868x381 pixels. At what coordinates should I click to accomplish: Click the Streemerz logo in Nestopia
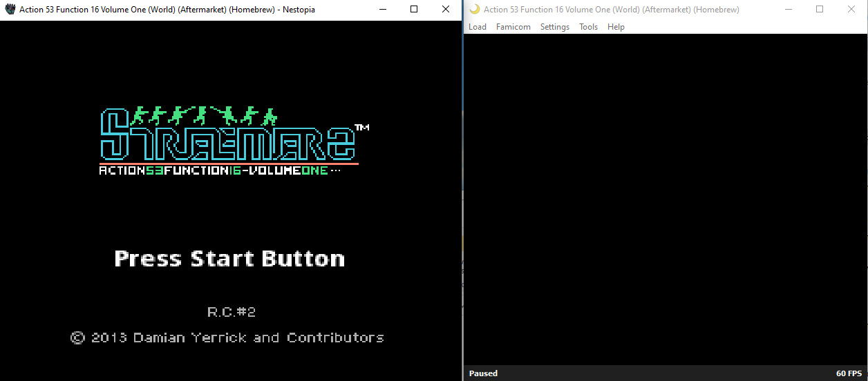pos(235,133)
